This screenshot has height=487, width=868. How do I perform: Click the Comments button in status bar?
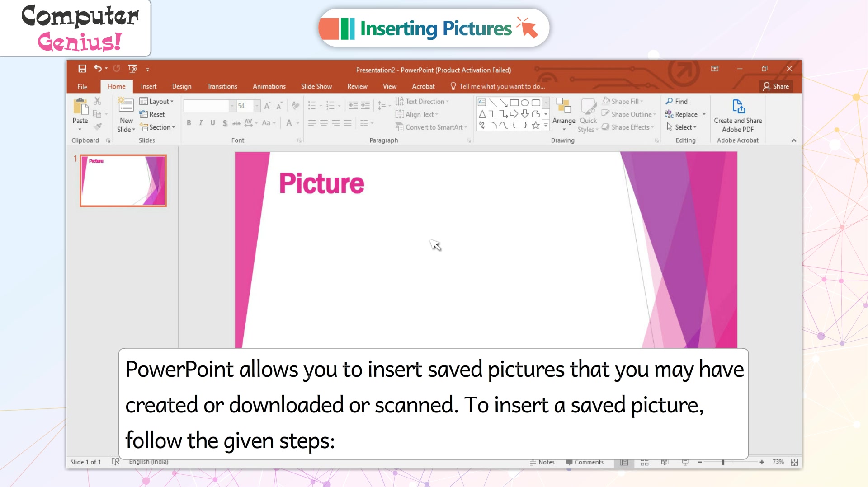click(x=585, y=462)
